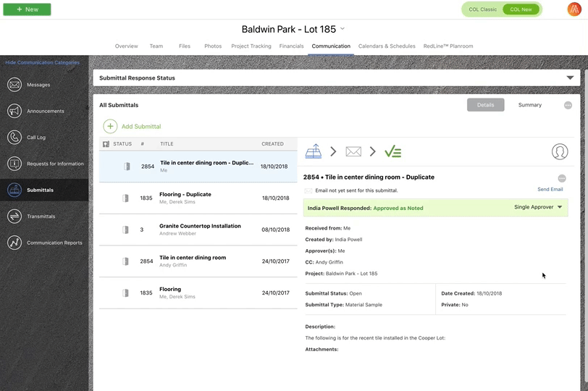Open the Calendars & Schedules tab
This screenshot has height=391, width=588.
pyautogui.click(x=387, y=46)
